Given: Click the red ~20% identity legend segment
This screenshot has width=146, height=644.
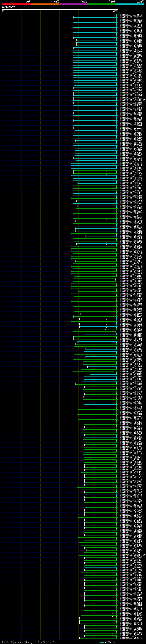Looking at the screenshot, I should pos(16,4).
